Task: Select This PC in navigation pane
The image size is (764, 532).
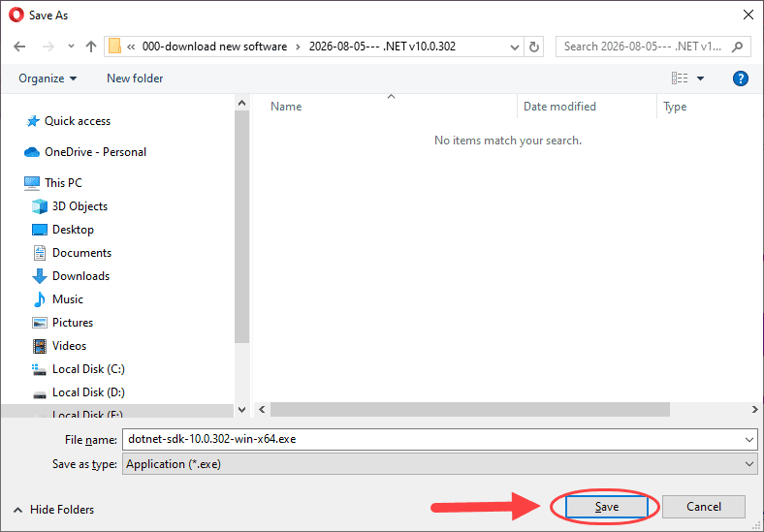Action: coord(63,183)
